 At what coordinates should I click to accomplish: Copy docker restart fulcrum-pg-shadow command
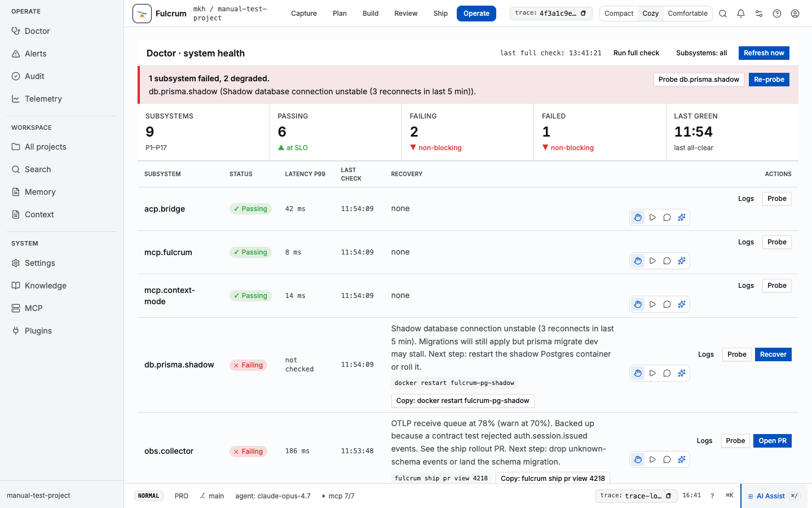coord(462,401)
